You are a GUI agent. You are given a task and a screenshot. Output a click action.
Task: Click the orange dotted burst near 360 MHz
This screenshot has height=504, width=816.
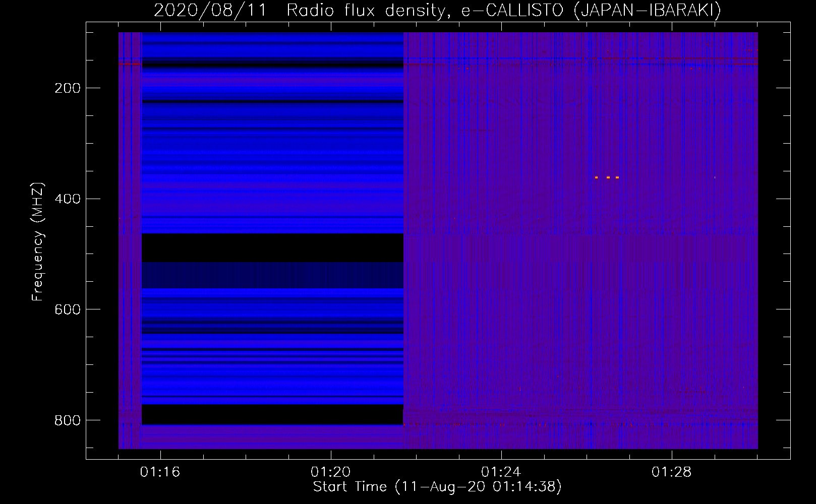(x=607, y=177)
